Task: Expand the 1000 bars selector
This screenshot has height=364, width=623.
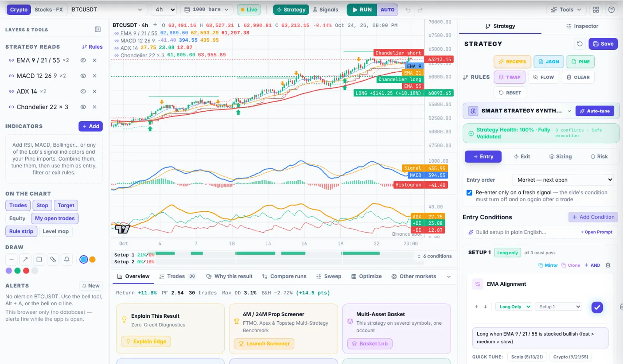Action: pyautogui.click(x=206, y=10)
